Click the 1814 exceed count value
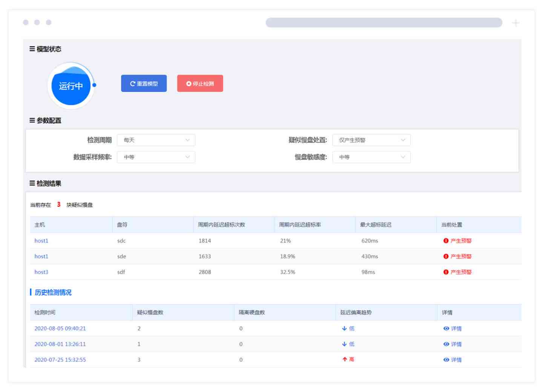 205,241
